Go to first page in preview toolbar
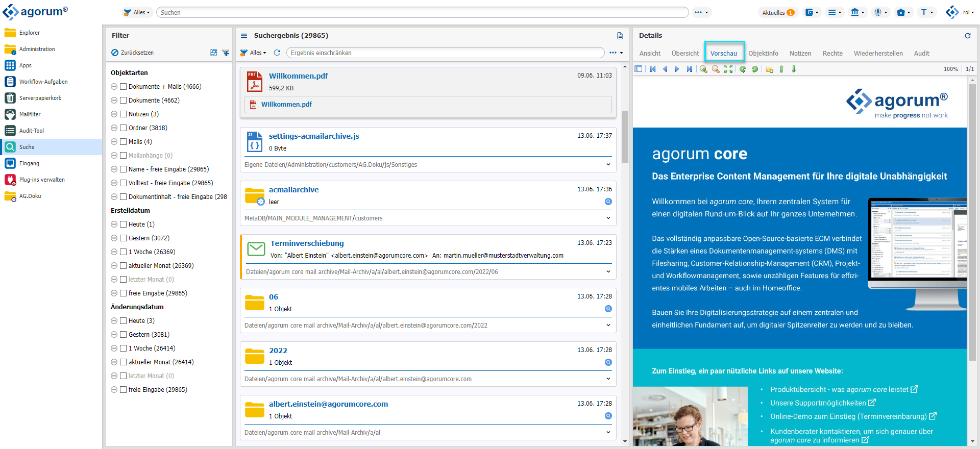This screenshot has width=980, height=449. point(653,69)
